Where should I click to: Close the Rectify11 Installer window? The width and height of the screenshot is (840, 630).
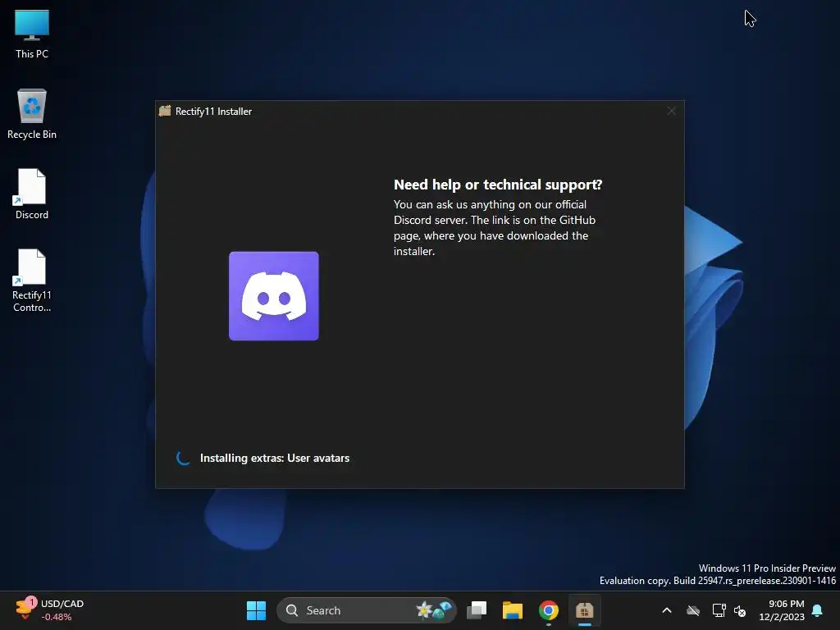point(671,111)
